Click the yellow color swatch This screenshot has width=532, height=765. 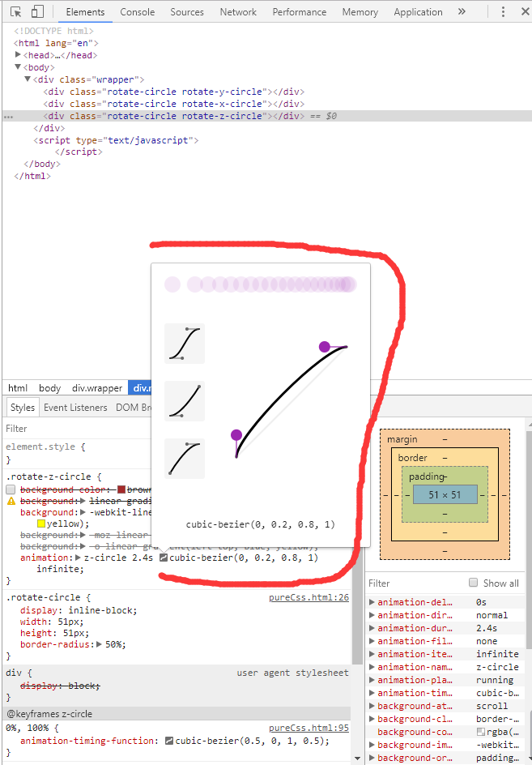coord(41,524)
